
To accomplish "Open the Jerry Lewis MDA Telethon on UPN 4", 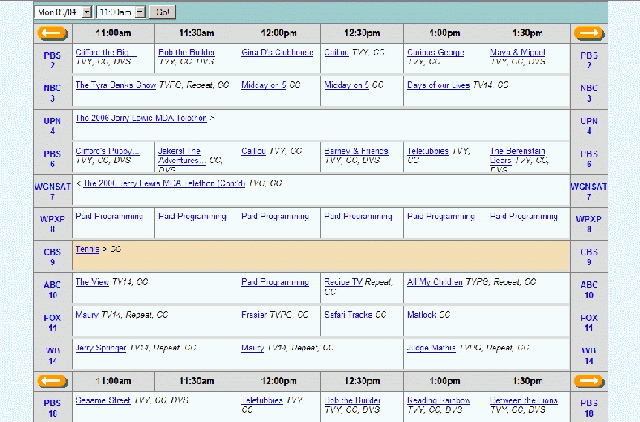I will pos(141,118).
